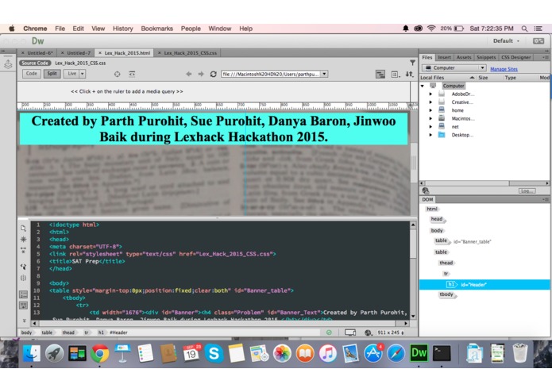Open the Insert panel tab

click(x=444, y=57)
